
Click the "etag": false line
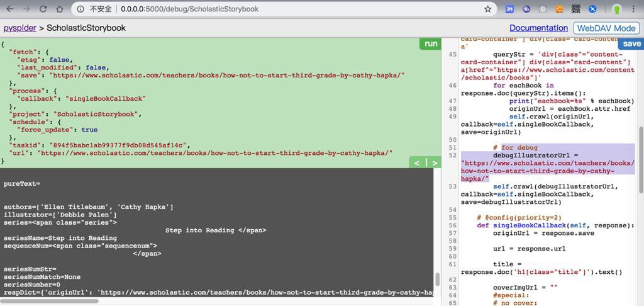pos(45,60)
